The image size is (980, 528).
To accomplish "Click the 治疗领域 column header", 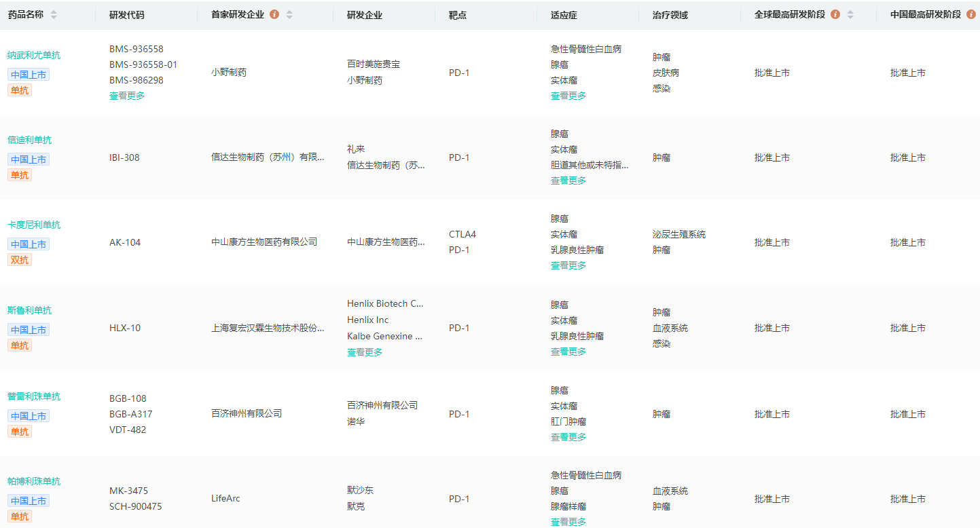I will point(670,15).
